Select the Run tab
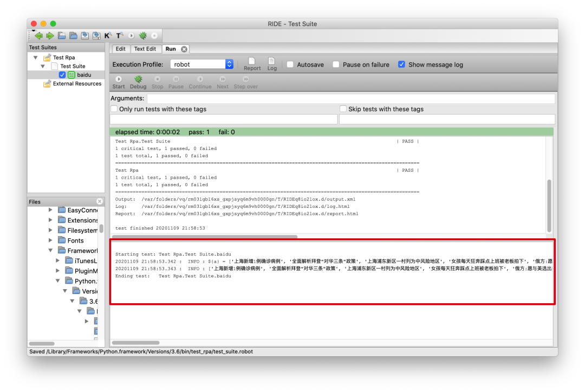This screenshot has width=585, height=392. pyautogui.click(x=171, y=49)
